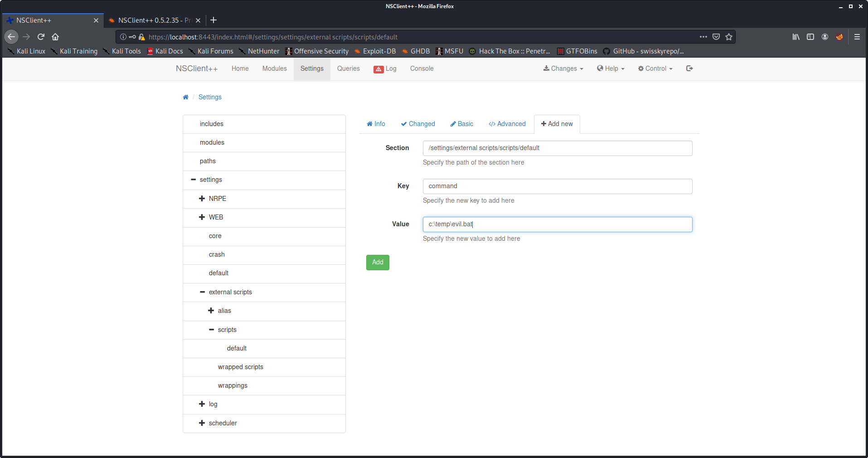This screenshot has width=868, height=458.
Task: Click the browser Forward arrow button
Action: (x=26, y=37)
